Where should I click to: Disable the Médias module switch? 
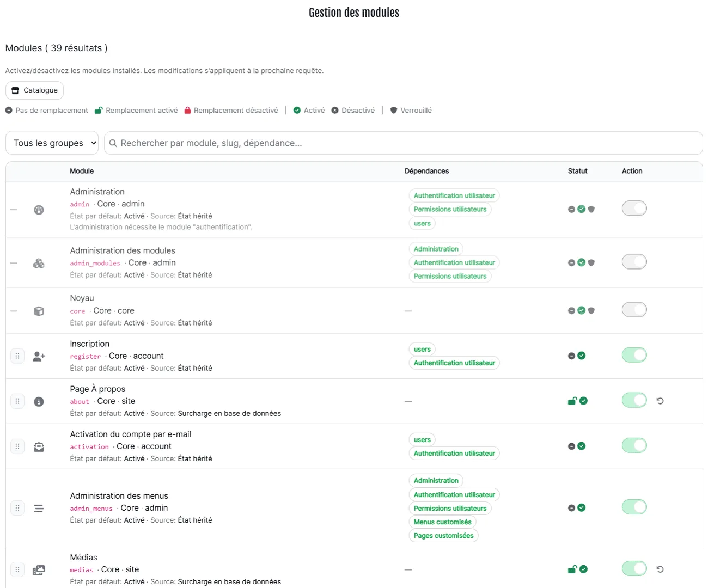coord(634,569)
